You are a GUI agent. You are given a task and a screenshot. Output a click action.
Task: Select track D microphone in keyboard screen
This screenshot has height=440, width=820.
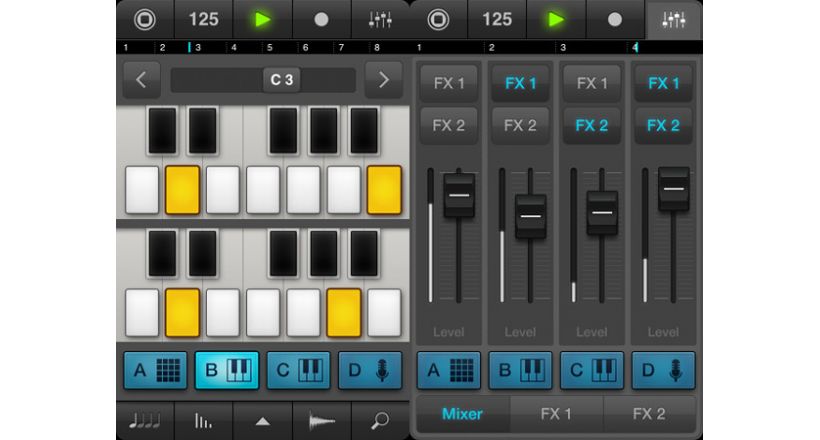pos(370,370)
